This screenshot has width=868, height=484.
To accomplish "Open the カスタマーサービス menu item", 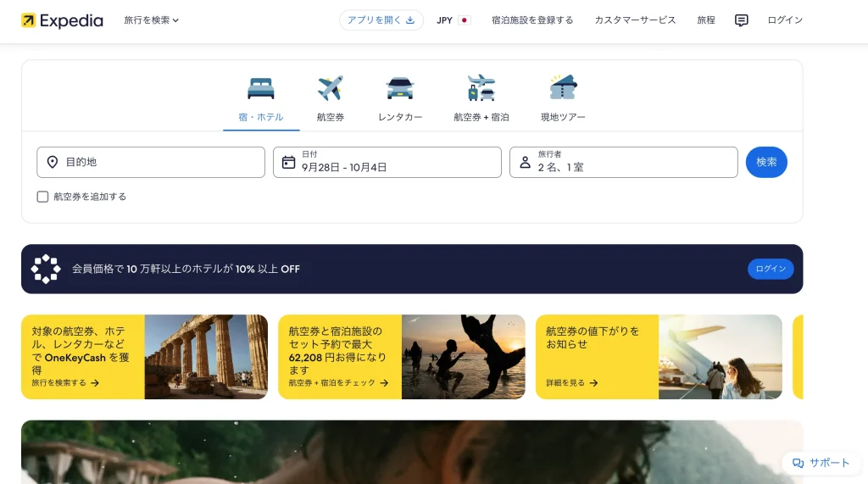I will click(x=635, y=20).
